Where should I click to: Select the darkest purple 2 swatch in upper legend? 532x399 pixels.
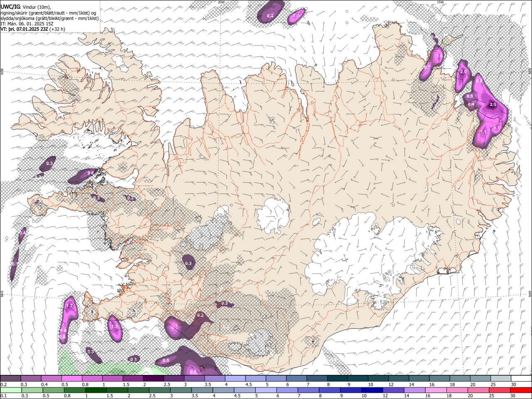pyautogui.click(x=153, y=379)
